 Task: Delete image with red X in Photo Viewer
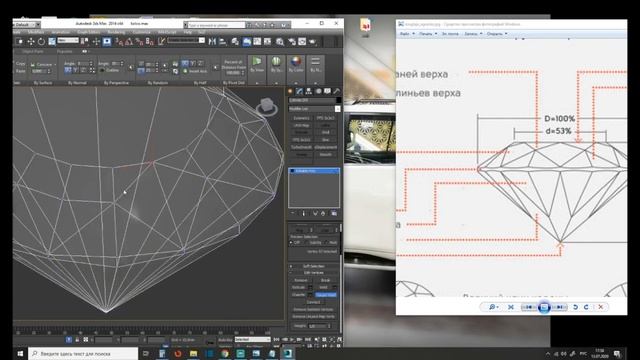pos(600,307)
